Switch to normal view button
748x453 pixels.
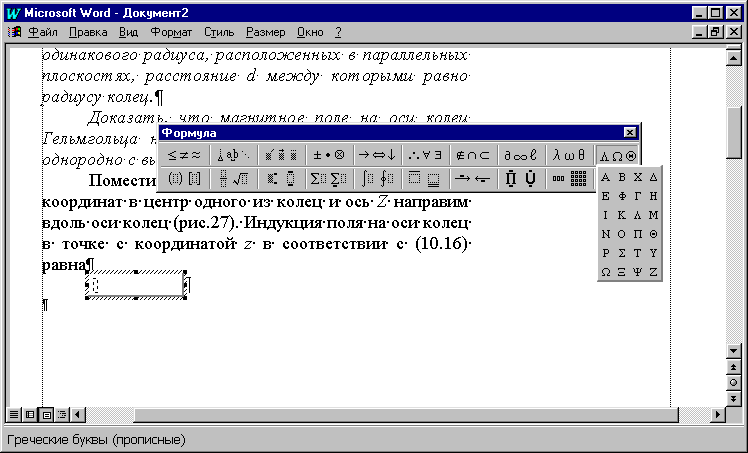(x=14, y=414)
